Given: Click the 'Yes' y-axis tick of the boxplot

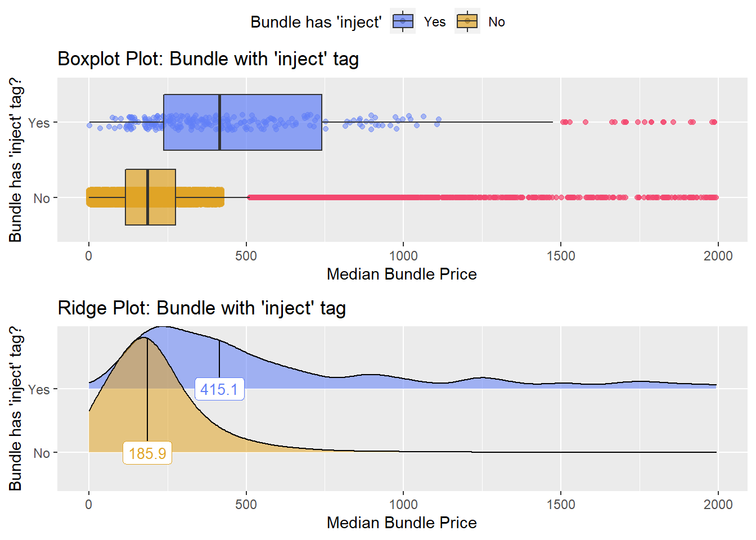Looking at the screenshot, I should coord(39,123).
